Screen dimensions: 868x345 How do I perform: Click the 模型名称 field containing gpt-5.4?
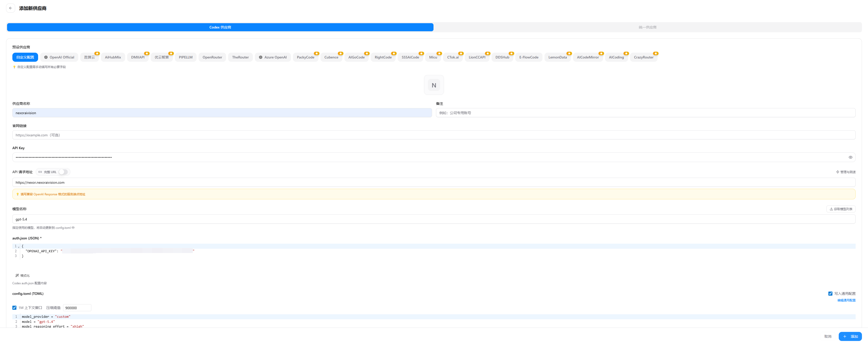click(434, 219)
